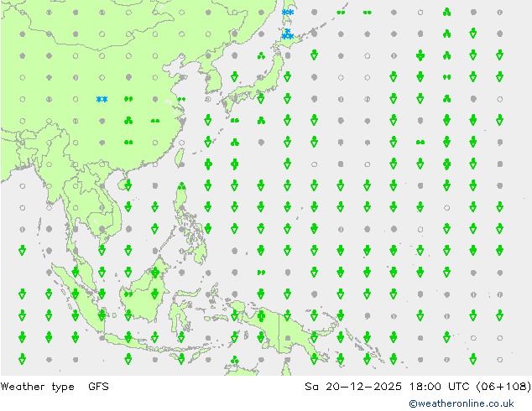Image resolution: width=532 pixels, height=411 pixels.
Task: Click the green shower symbol on northern Luzon
Action: (182, 186)
